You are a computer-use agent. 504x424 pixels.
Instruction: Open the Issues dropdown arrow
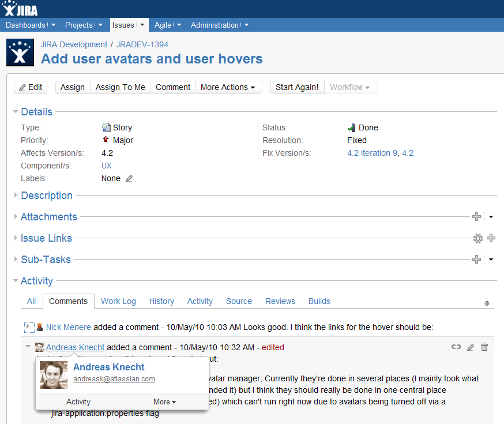pos(142,25)
